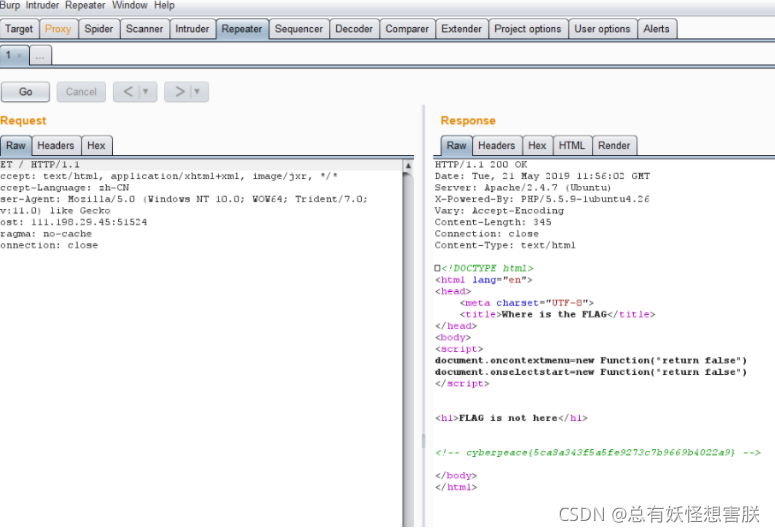Click the Host header line in request
775x532 pixels.
tap(74, 222)
